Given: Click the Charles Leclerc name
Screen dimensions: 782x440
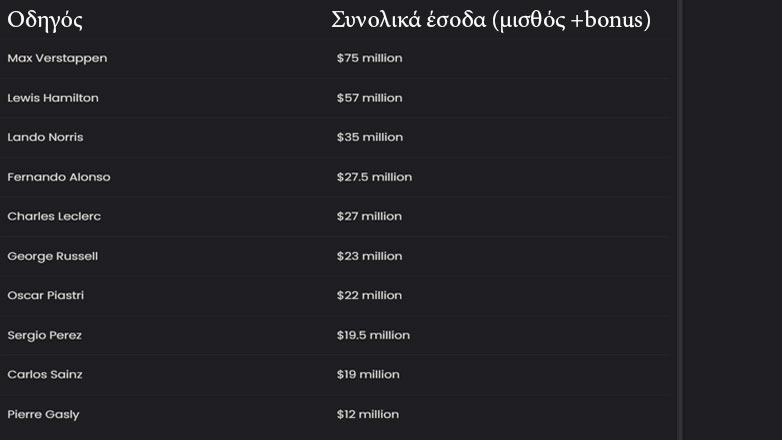Looking at the screenshot, I should [x=54, y=216].
